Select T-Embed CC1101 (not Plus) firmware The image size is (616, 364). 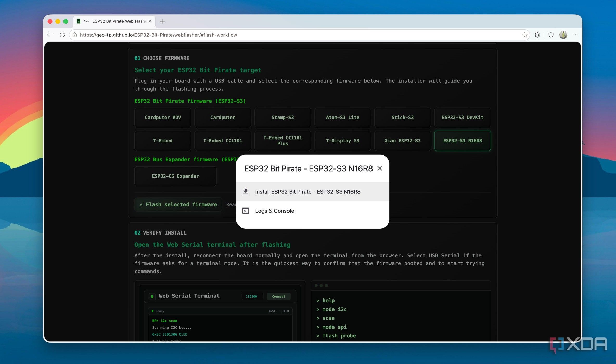pos(223,141)
